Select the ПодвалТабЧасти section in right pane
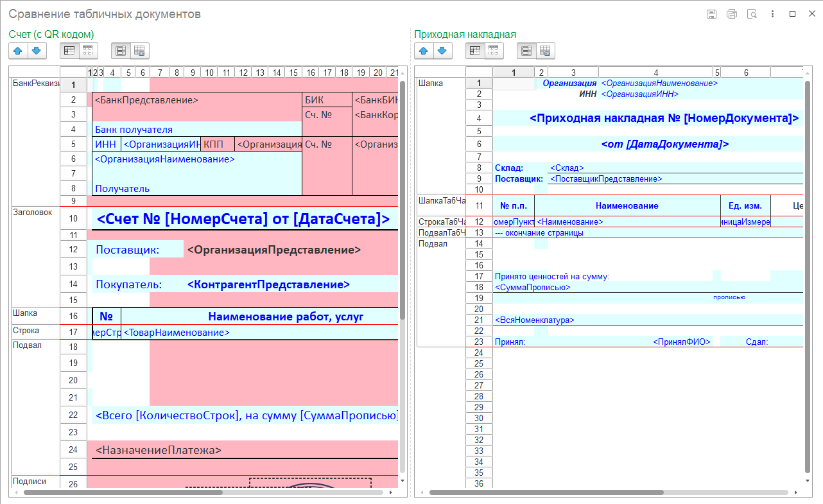This screenshot has height=504, width=823. pos(441,232)
